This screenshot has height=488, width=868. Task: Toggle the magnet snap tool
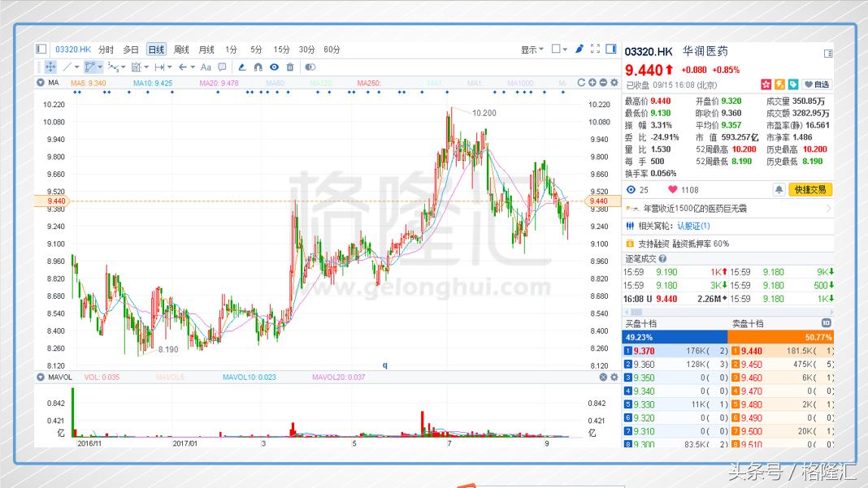point(258,67)
